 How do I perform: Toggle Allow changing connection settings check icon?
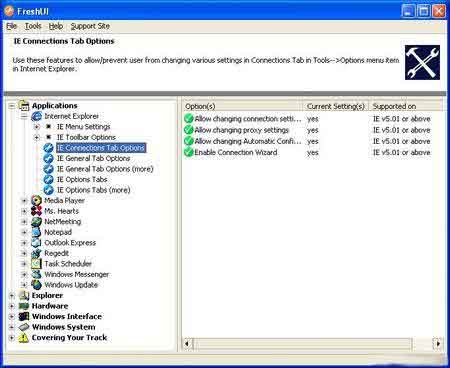[x=189, y=119]
